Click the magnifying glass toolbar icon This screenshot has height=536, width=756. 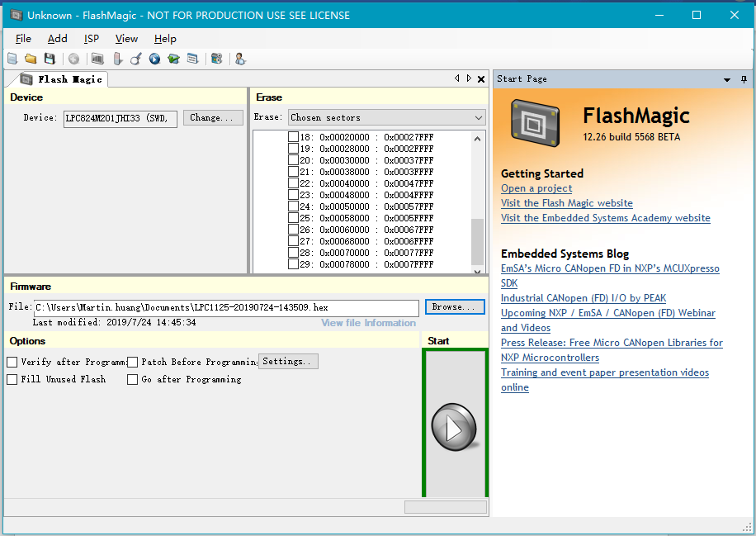pos(135,59)
